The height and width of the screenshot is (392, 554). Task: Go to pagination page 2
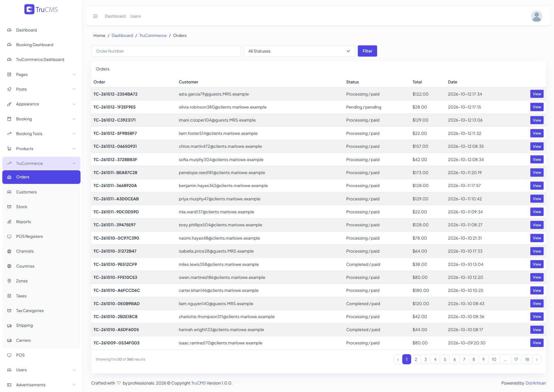[416, 359]
